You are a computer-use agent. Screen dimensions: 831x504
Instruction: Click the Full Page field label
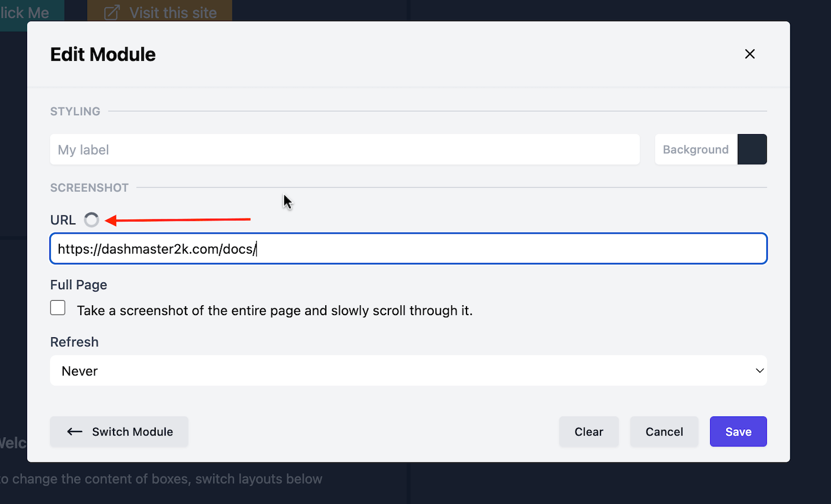(x=79, y=285)
